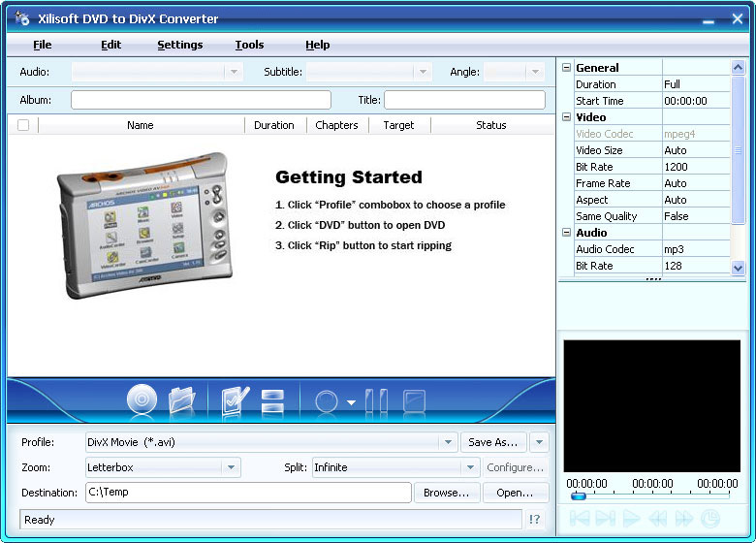Click the DVD disc button to open DVD
This screenshot has height=543, width=756.
coord(142,399)
